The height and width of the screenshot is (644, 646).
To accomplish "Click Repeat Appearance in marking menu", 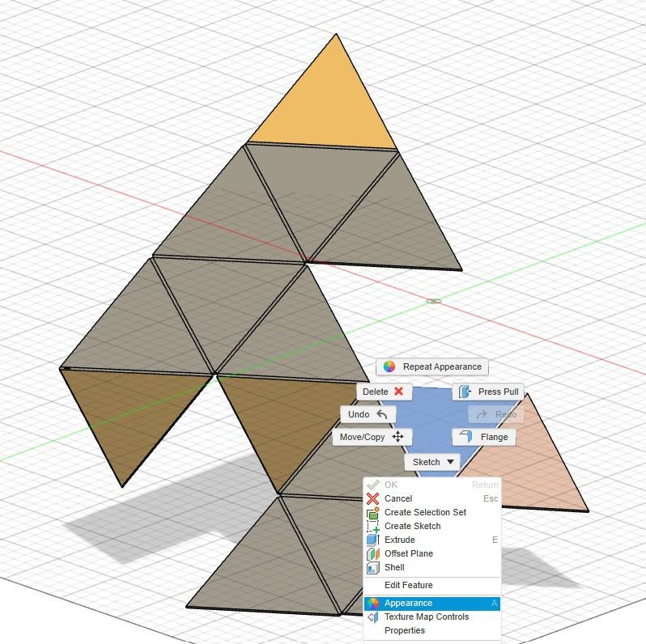I will 432,366.
